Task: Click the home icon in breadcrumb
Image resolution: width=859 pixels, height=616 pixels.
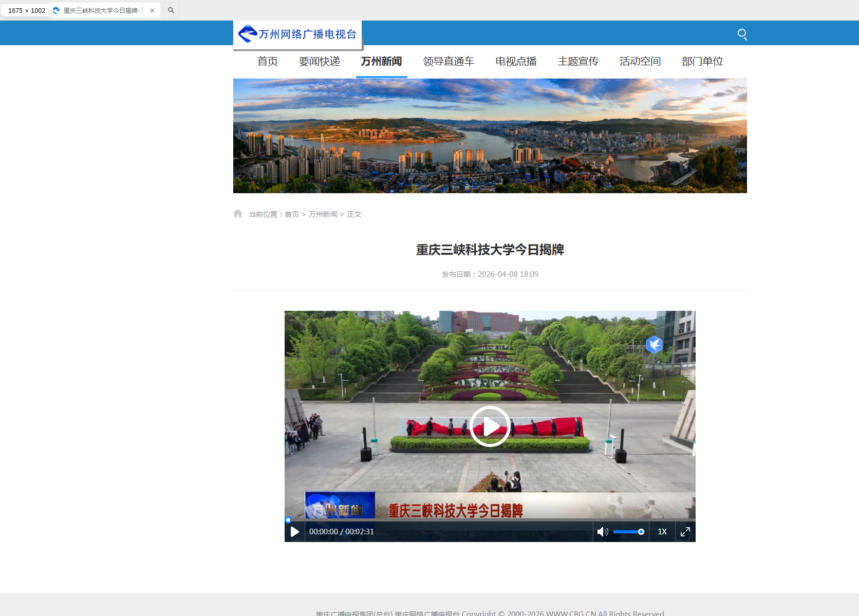Action: [x=238, y=214]
